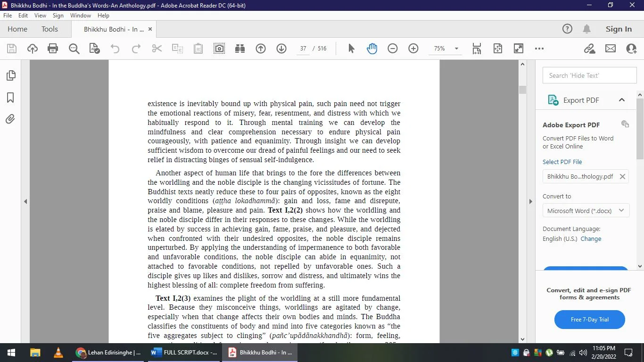The height and width of the screenshot is (362, 644).
Task: Open the Window menu
Action: click(81, 16)
